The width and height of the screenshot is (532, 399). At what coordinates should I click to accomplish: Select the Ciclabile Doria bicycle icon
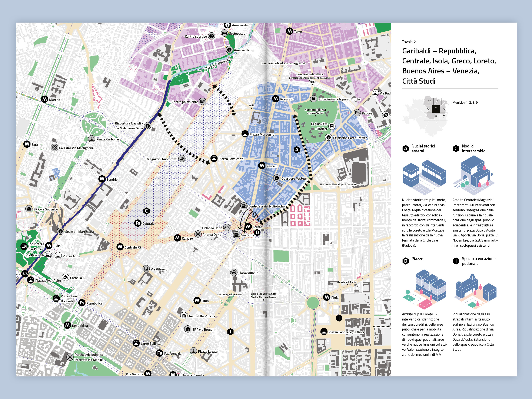click(227, 227)
